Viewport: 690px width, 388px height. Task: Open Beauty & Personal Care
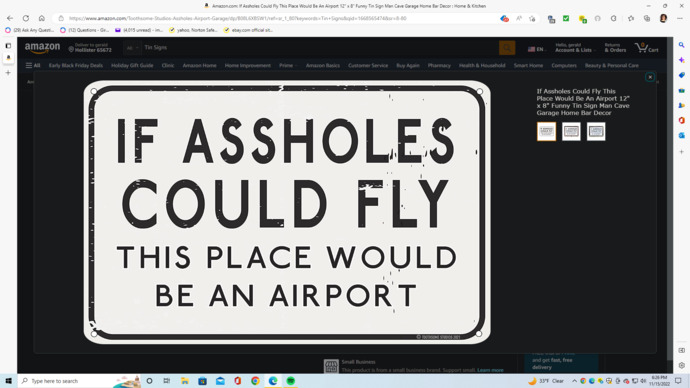click(x=612, y=65)
